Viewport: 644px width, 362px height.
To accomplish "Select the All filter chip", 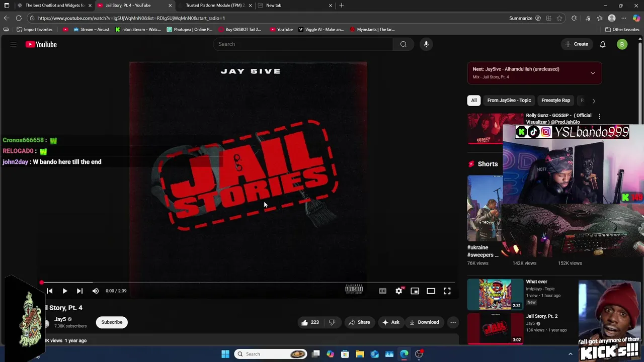I will [x=473, y=100].
